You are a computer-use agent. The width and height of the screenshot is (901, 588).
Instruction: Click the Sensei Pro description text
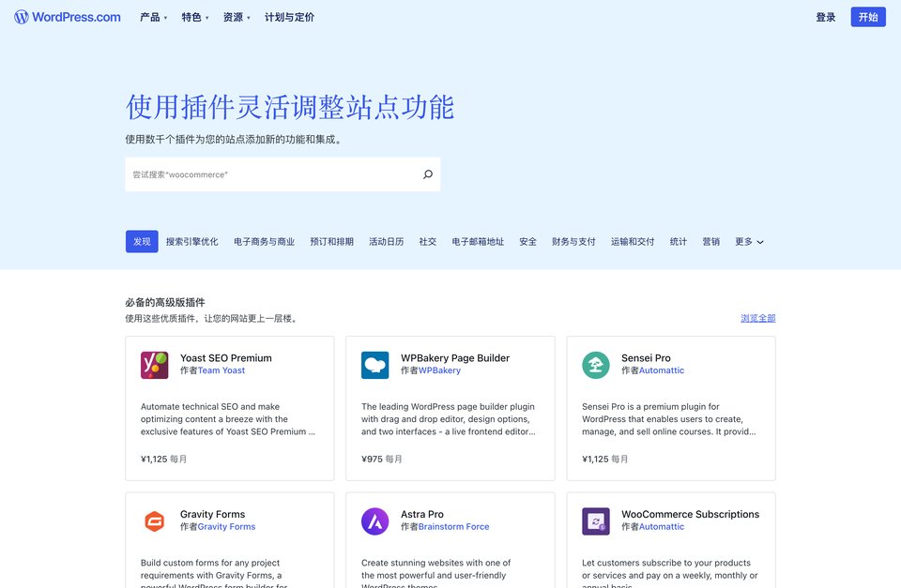669,419
